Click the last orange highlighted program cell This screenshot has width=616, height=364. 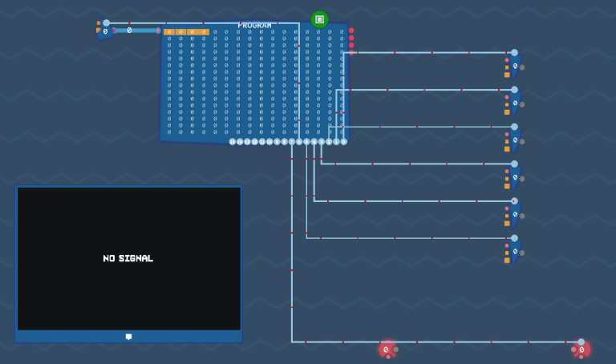point(205,32)
